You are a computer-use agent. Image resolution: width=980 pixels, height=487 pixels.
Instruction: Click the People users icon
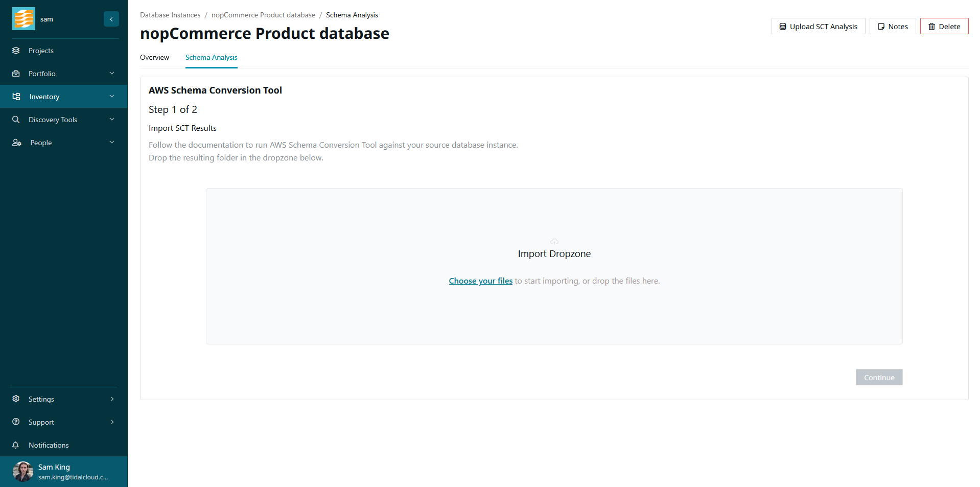16,143
